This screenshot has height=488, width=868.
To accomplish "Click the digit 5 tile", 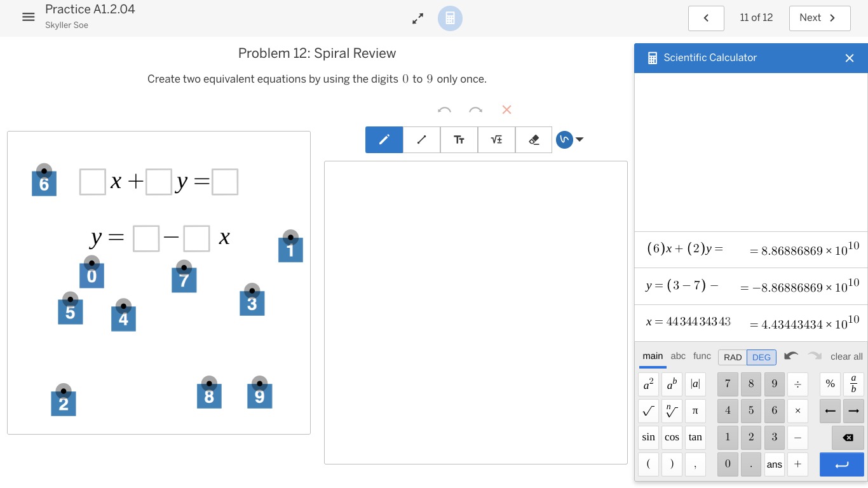I will (70, 312).
